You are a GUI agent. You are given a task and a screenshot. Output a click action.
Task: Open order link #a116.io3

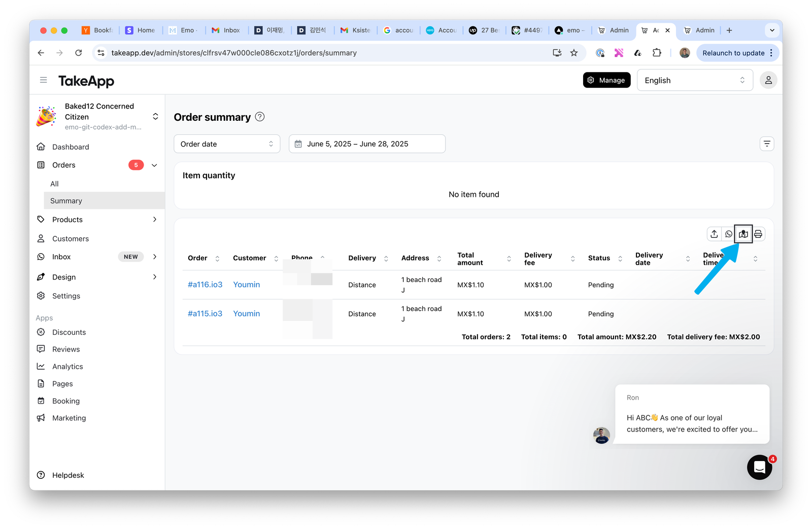click(205, 285)
